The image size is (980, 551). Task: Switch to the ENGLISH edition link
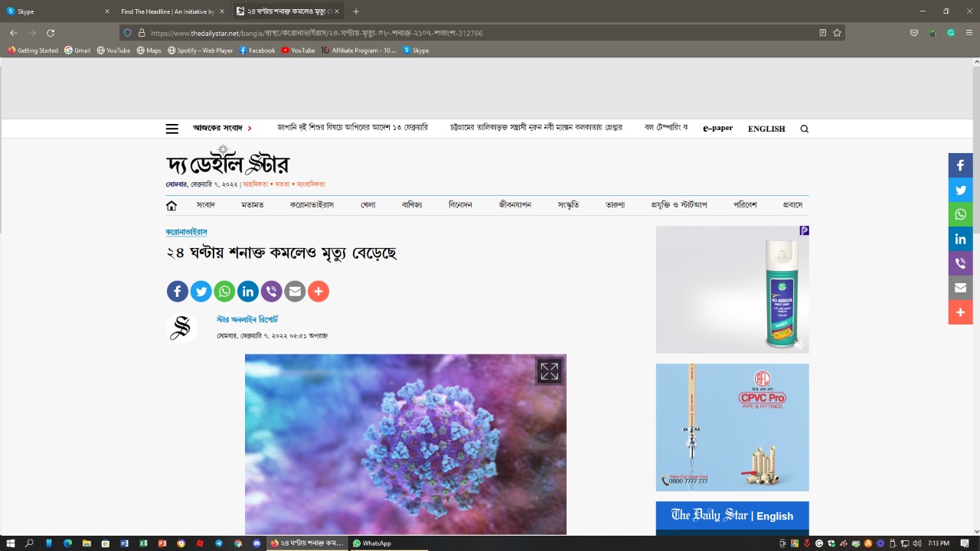pyautogui.click(x=766, y=129)
